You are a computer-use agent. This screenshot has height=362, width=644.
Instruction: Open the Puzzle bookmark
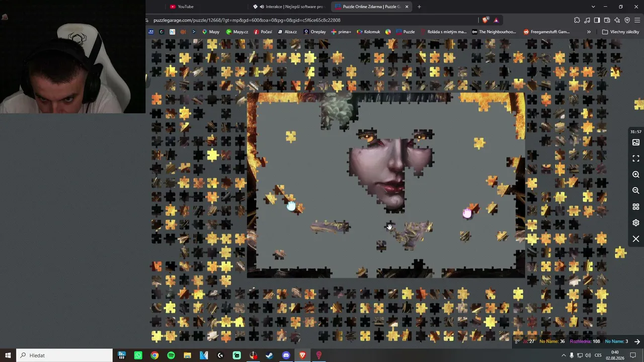click(406, 32)
